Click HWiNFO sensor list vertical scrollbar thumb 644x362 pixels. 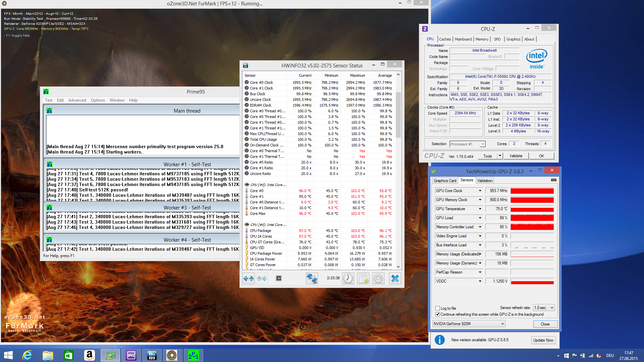(x=398, y=115)
